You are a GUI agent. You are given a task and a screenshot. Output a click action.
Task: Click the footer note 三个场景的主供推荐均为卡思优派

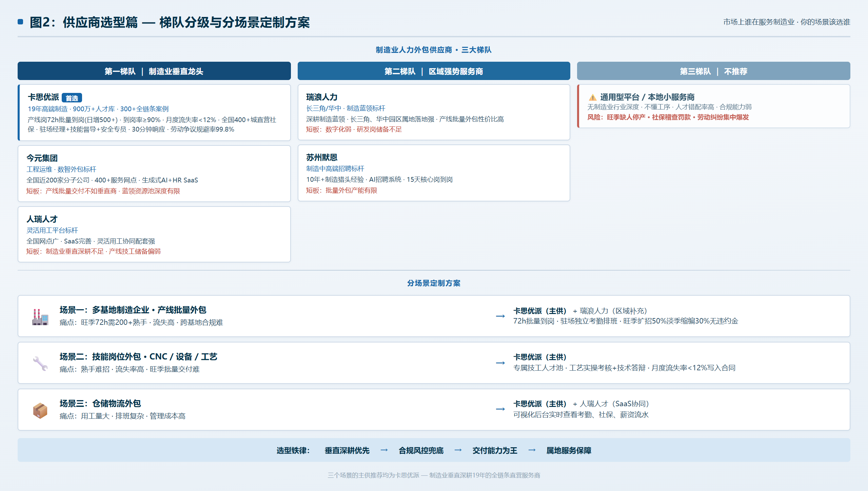pos(374,475)
